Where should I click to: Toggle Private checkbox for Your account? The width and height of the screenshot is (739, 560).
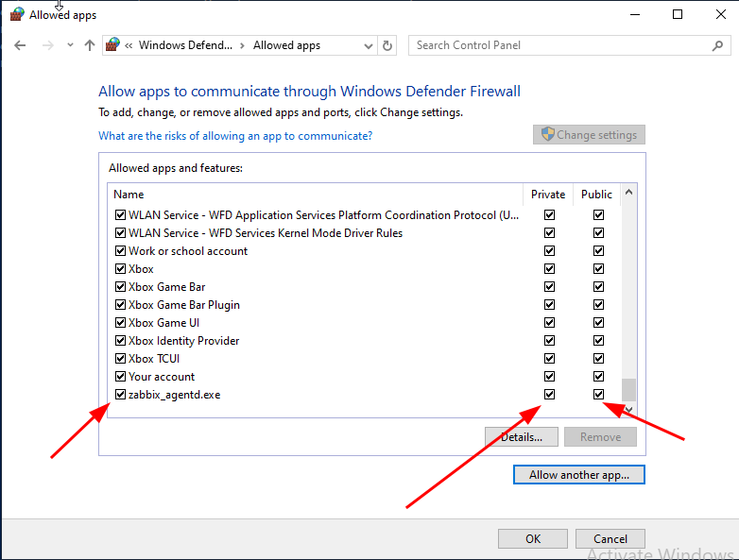(550, 376)
